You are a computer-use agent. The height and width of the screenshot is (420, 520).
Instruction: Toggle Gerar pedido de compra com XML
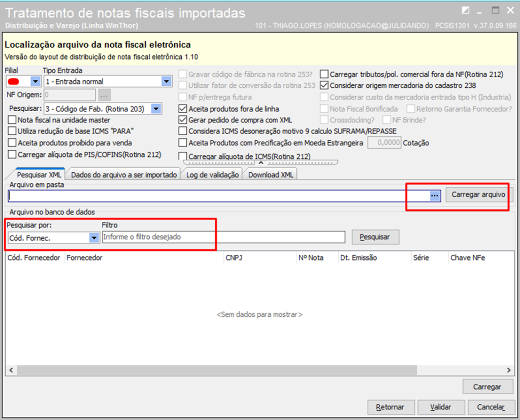click(x=183, y=120)
